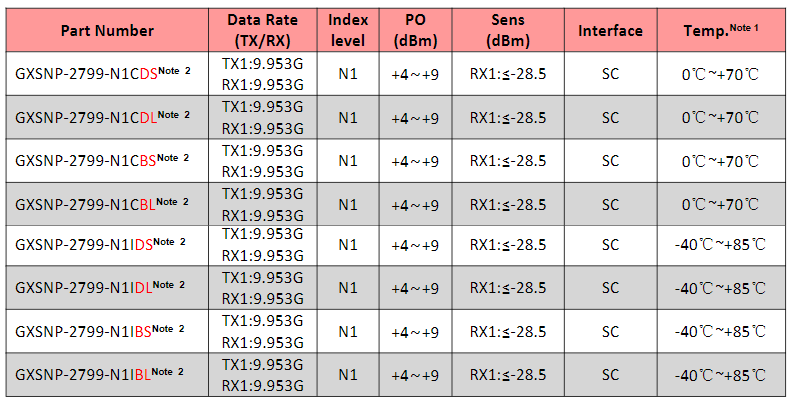The width and height of the screenshot is (792, 406).
Task: Click the Sens (dBm) column header
Action: tap(508, 30)
